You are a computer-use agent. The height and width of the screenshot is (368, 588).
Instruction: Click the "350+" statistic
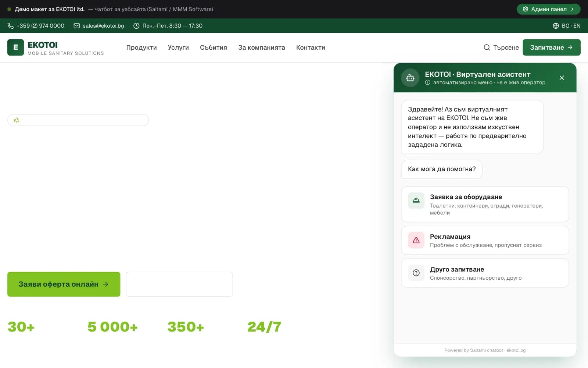click(x=186, y=327)
